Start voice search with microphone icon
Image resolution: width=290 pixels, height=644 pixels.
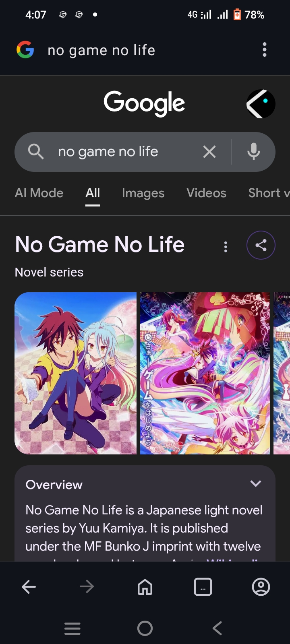254,152
